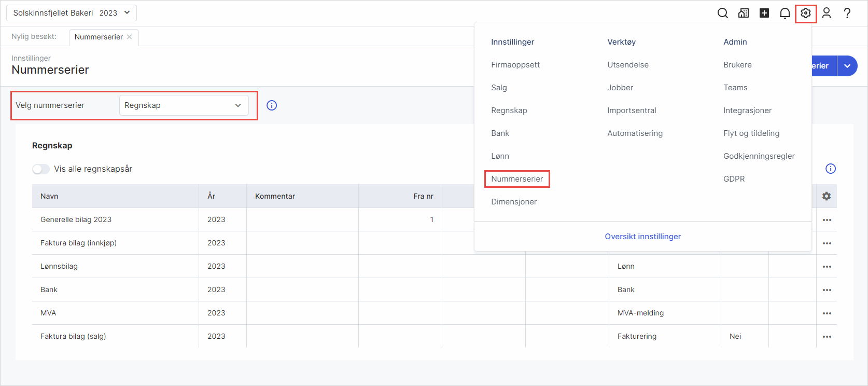Click Integrasjoner under Admin
The width and height of the screenshot is (868, 386).
[x=747, y=111]
